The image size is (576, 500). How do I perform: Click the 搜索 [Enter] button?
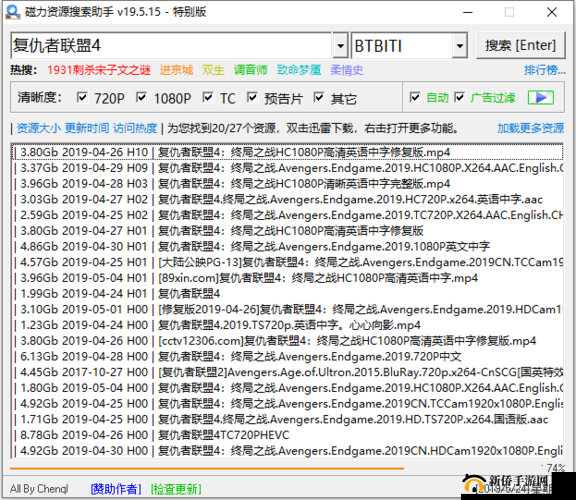click(520, 46)
